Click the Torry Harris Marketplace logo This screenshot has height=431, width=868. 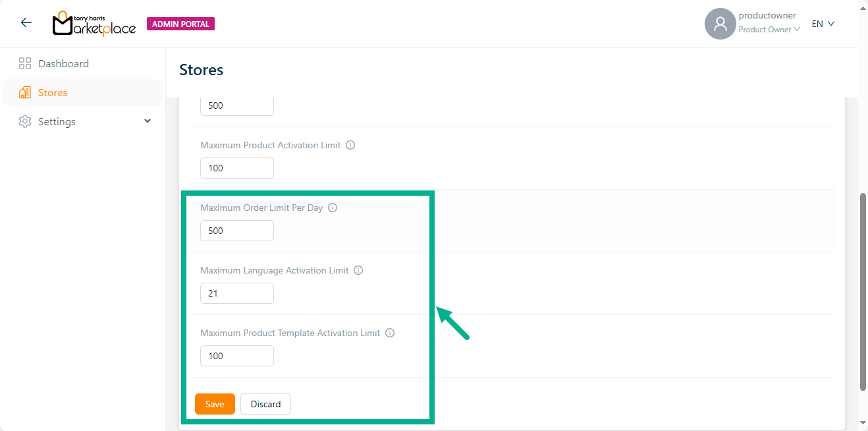pos(94,24)
